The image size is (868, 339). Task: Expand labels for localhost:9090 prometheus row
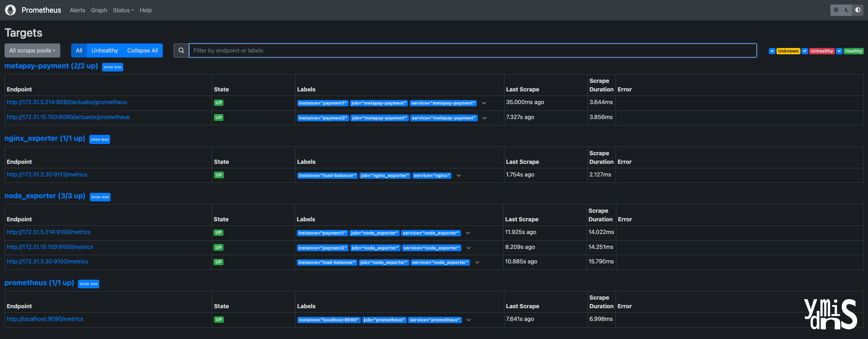click(x=469, y=320)
